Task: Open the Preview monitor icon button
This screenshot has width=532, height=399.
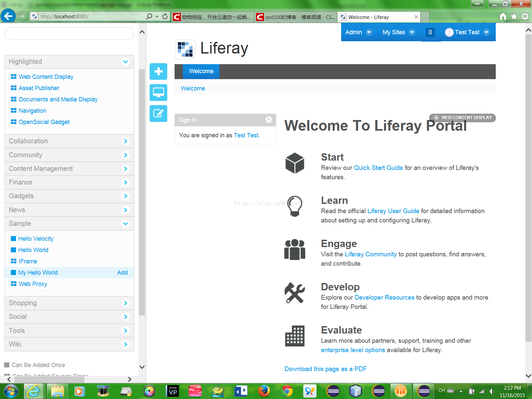Action: click(x=158, y=92)
